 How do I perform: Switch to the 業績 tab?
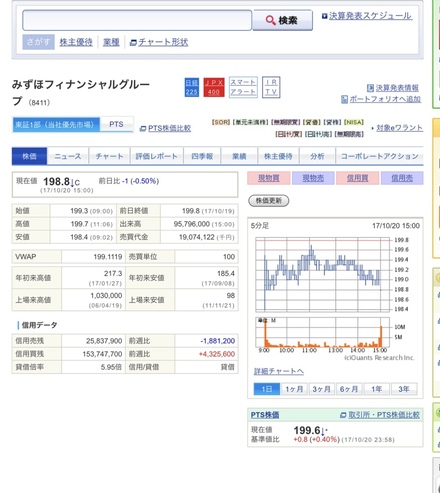[x=239, y=156]
